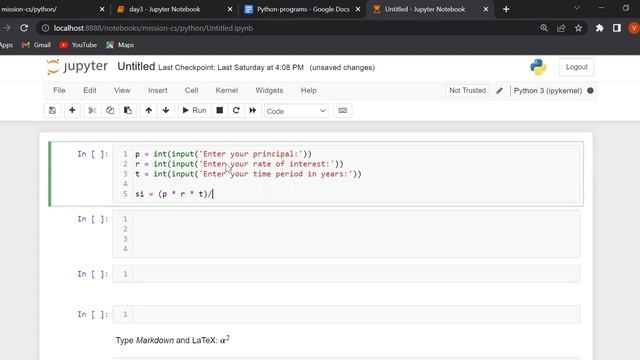Open the Help menu
Viewport: 640px width, 360px height.
click(x=309, y=91)
